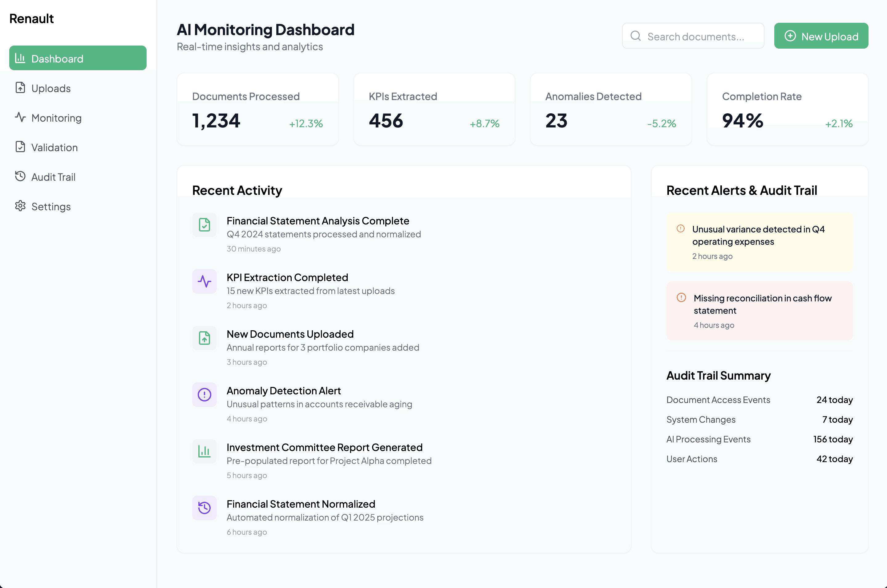Click the New Upload button

(x=821, y=36)
